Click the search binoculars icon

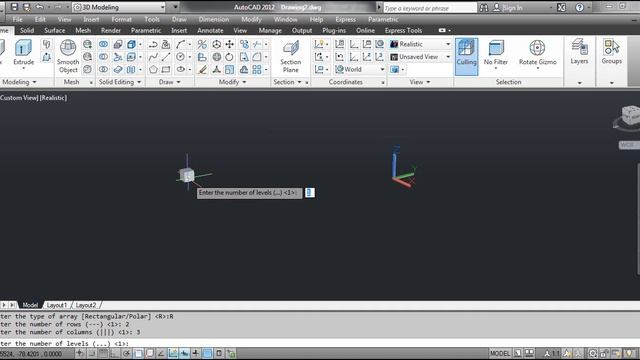[x=484, y=7]
